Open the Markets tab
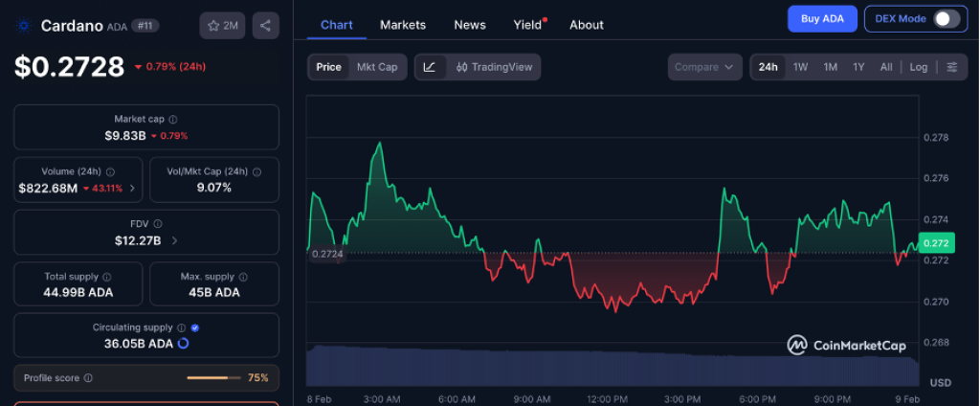 click(403, 25)
